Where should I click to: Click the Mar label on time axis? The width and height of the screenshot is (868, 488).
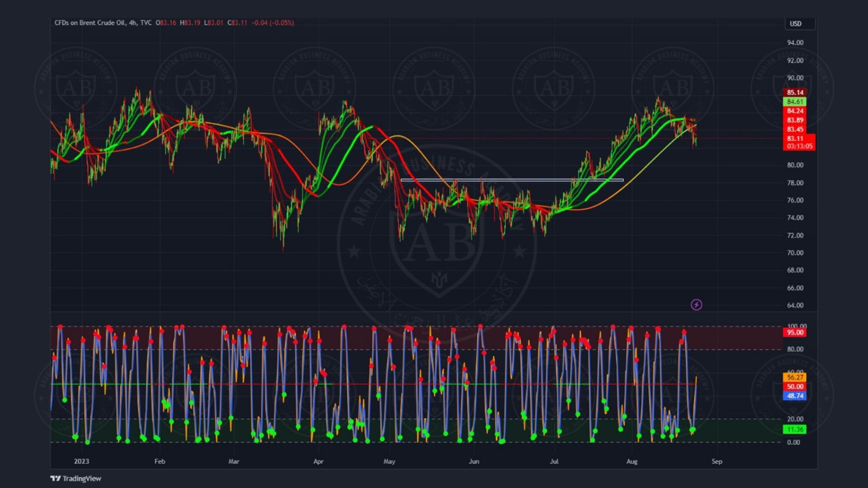tap(234, 461)
